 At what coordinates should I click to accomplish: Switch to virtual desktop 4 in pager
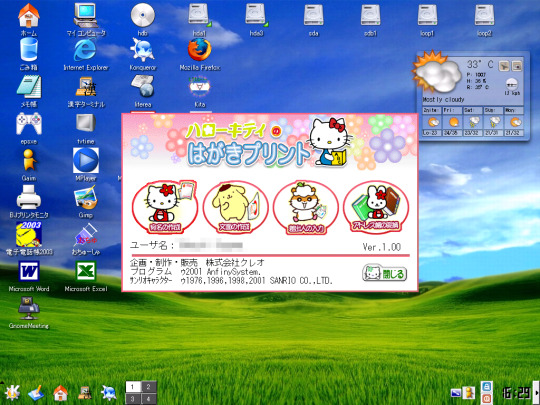pyautogui.click(x=149, y=399)
